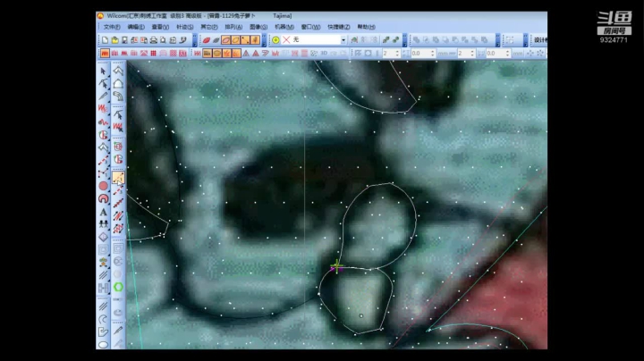Increase the first spinner showing 2
Screen dimensions: 644x361
[x=397, y=51]
